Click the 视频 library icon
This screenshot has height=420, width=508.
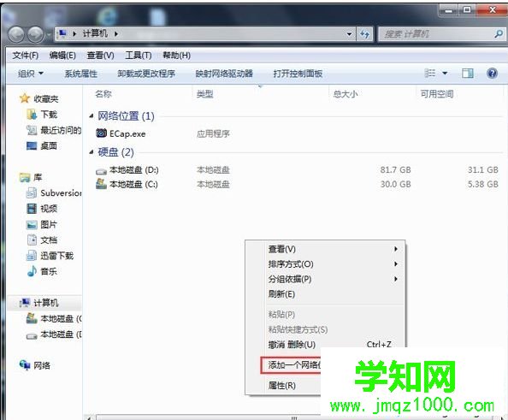click(x=32, y=209)
